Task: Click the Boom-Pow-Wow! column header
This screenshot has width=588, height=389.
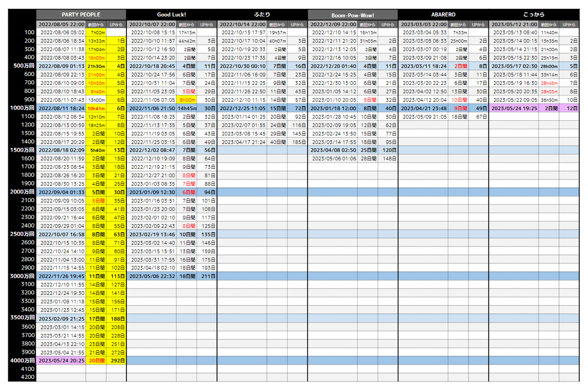Action: point(353,15)
